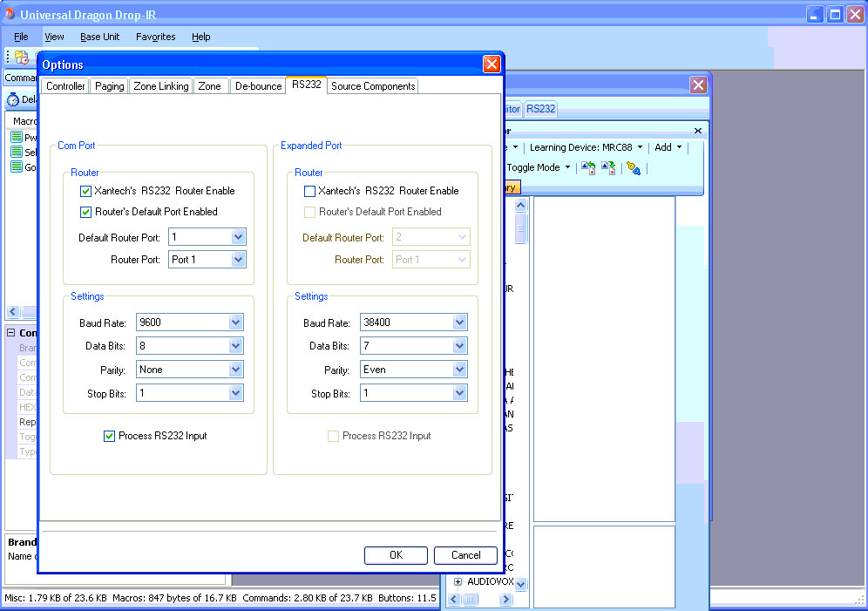Switch to the Source Components tab
The height and width of the screenshot is (611, 868).
[x=373, y=86]
